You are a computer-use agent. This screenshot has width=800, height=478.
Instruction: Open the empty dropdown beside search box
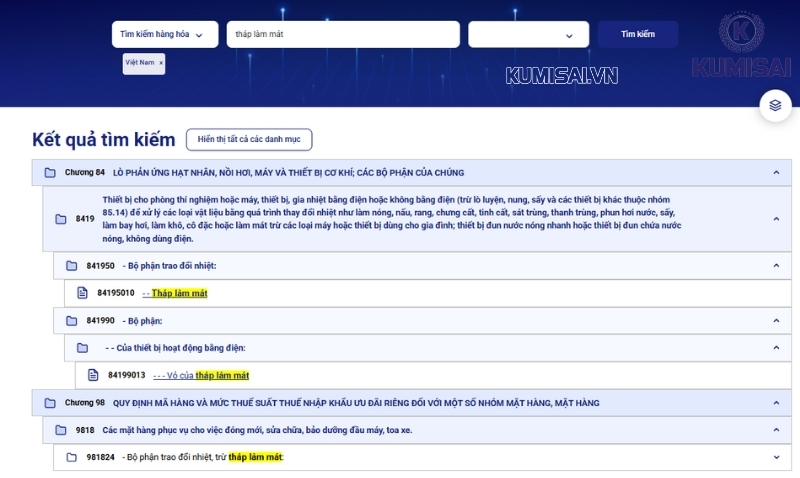[x=528, y=35]
